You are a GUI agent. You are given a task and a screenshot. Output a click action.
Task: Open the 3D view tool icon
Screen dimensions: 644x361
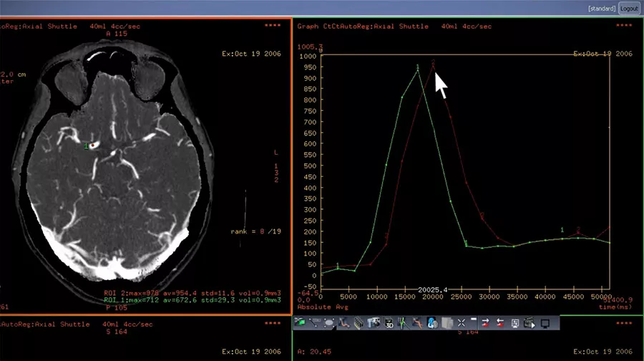coord(389,323)
